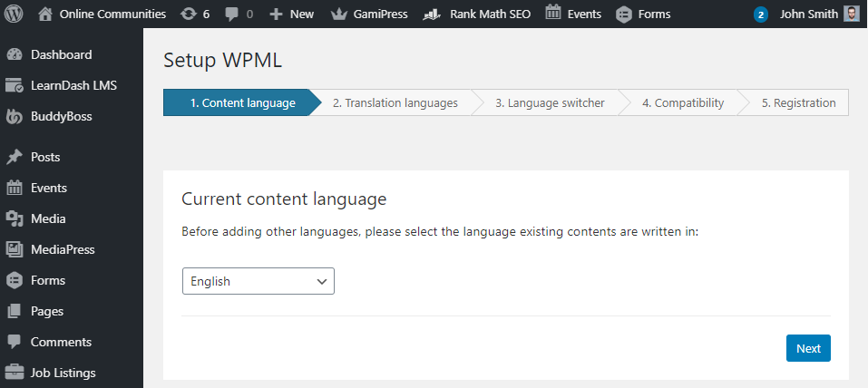The width and height of the screenshot is (868, 388).
Task: Go to the Translation languages step
Action: pyautogui.click(x=395, y=102)
